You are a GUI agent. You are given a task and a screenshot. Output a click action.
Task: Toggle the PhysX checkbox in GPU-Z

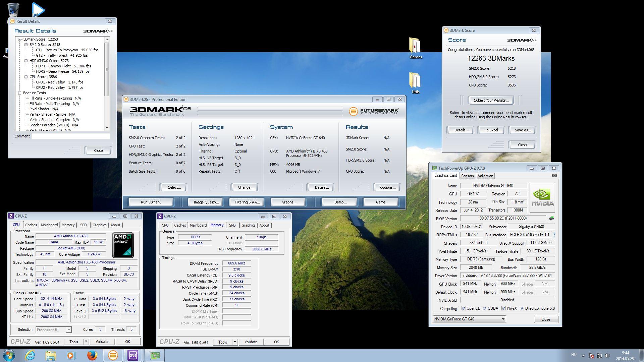coord(503,308)
